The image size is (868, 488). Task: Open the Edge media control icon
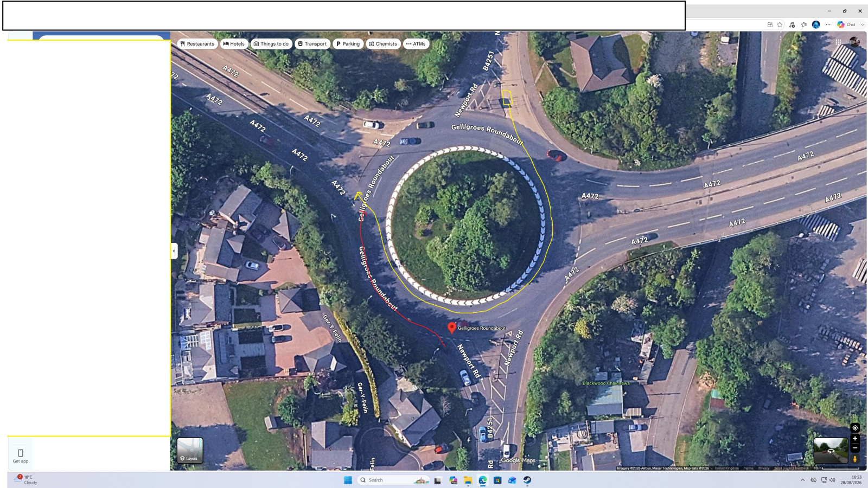(x=792, y=24)
